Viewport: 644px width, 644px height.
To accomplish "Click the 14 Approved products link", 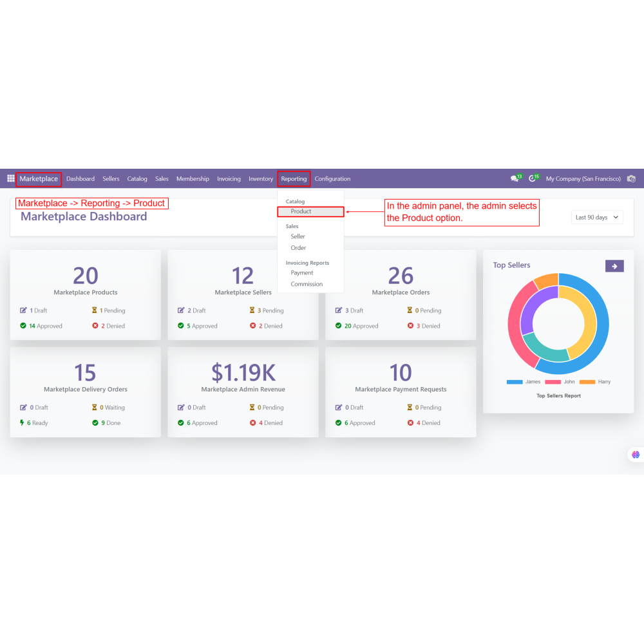I will pos(45,326).
